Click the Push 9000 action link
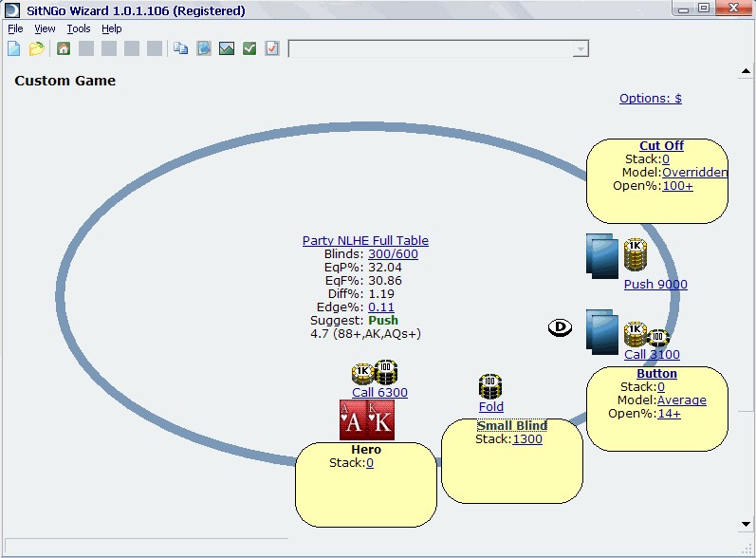This screenshot has height=558, width=756. (x=655, y=285)
